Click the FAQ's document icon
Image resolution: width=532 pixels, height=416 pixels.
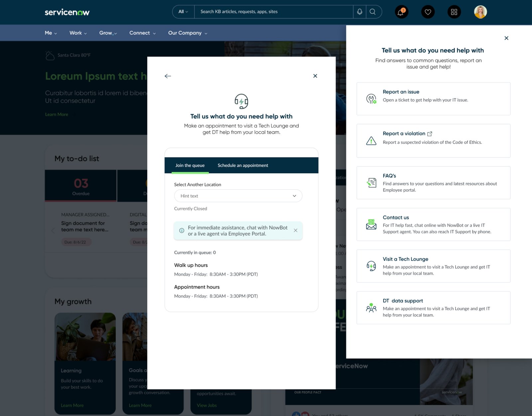point(371,183)
